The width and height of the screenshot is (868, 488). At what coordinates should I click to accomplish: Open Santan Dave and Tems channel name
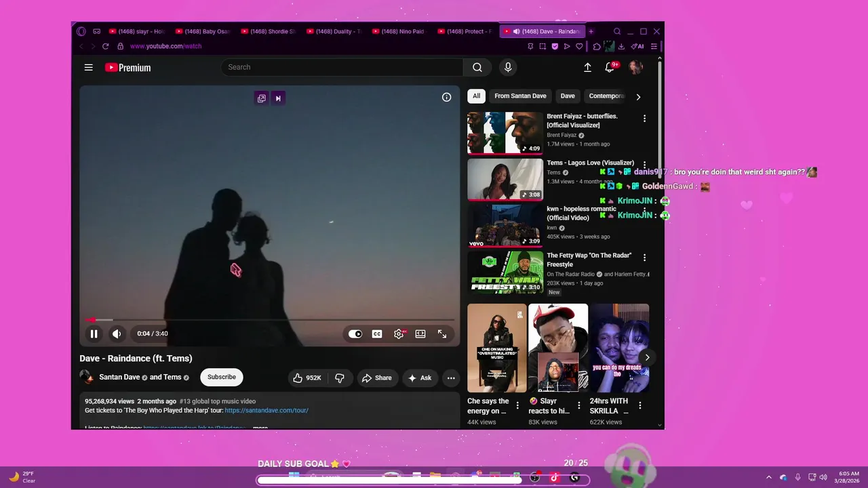pos(140,377)
